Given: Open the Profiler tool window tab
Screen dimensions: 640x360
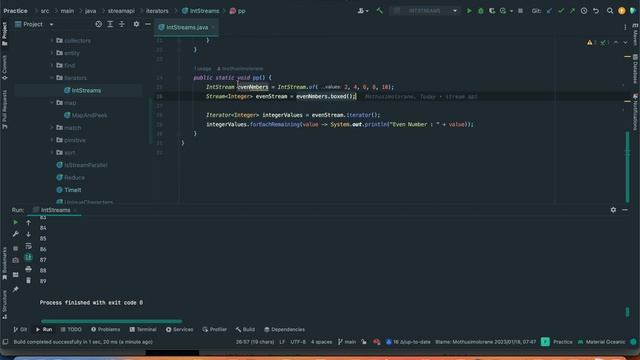Looking at the screenshot, I should click(x=214, y=329).
